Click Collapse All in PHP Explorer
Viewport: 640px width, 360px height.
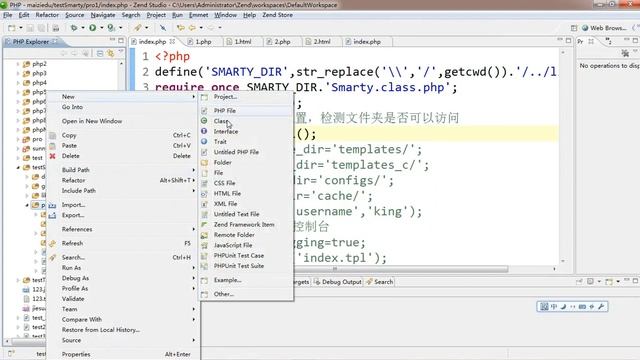point(100,53)
